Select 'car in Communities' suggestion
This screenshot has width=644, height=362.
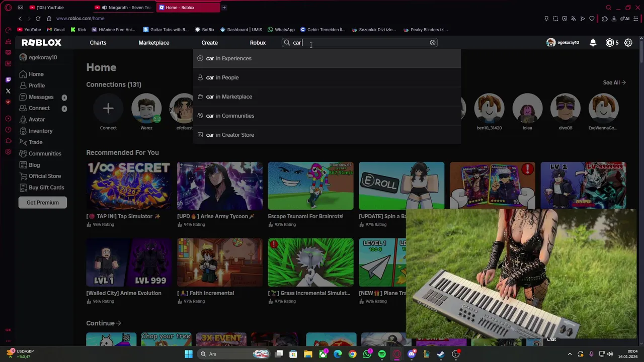pyautogui.click(x=327, y=116)
